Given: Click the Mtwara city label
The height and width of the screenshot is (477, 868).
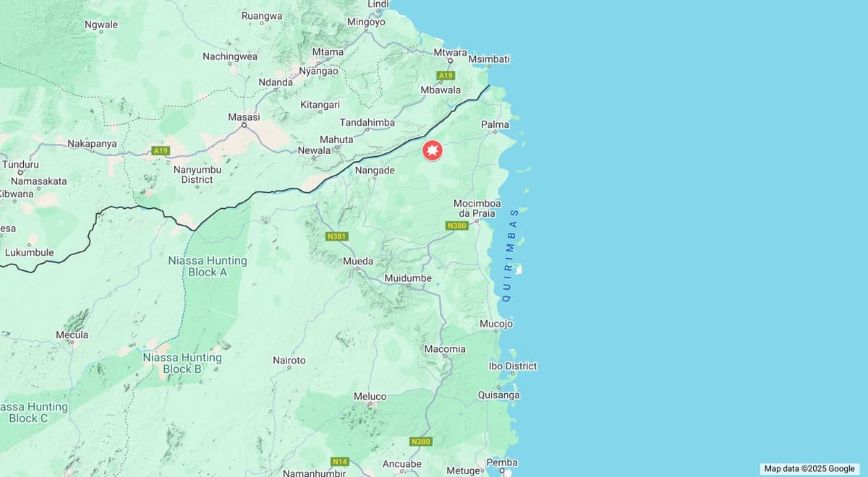Looking at the screenshot, I should pos(450,52).
